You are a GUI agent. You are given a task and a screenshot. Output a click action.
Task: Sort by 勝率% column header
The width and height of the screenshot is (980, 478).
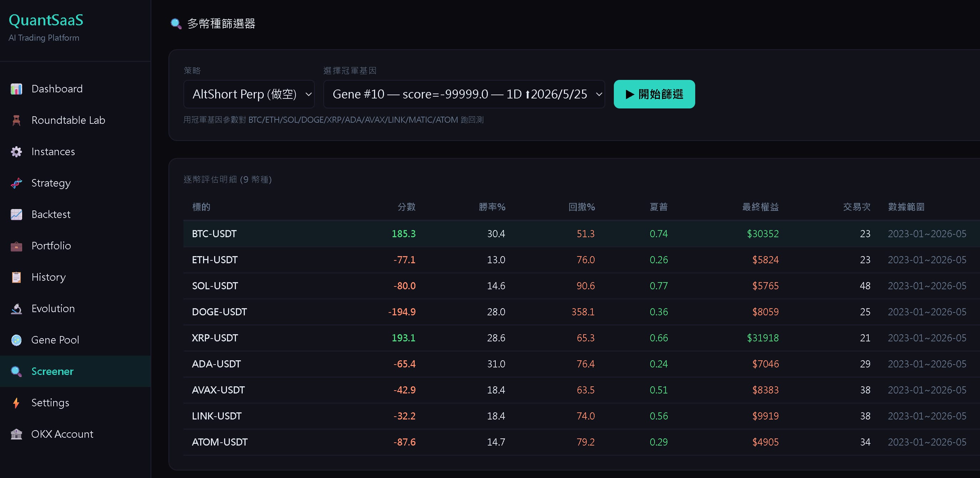(492, 207)
